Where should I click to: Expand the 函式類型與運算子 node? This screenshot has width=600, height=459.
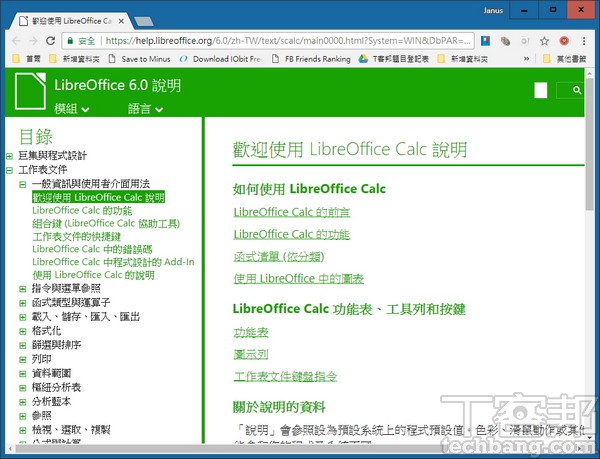coord(23,303)
